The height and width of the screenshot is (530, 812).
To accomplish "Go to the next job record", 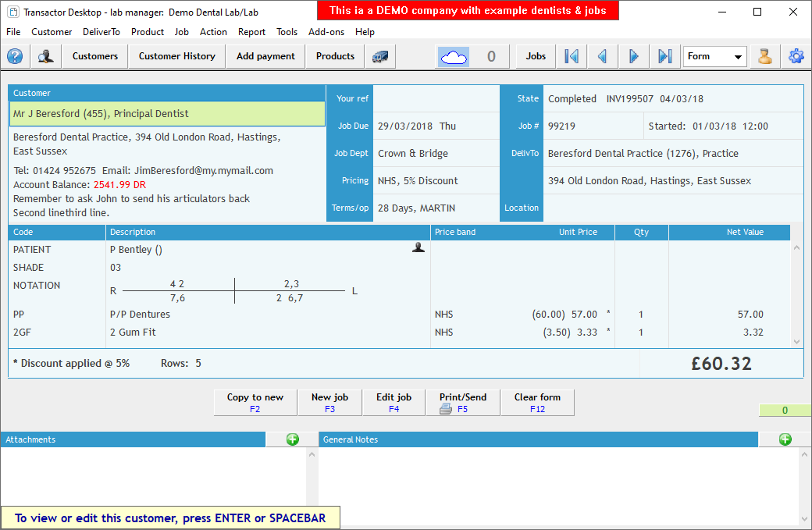I will tap(633, 56).
